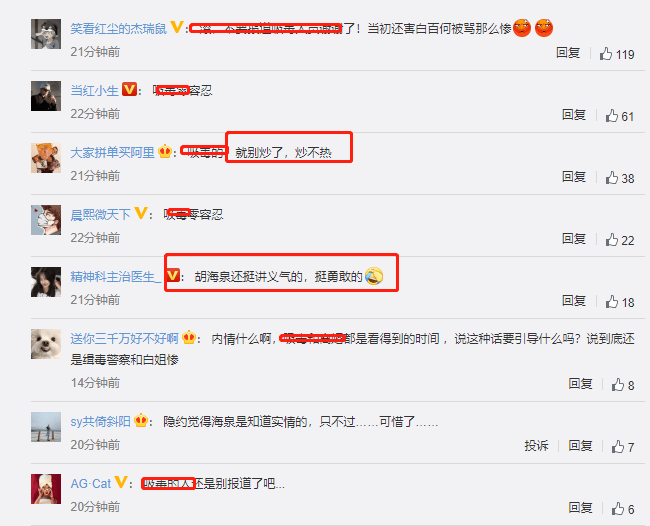Image resolution: width=650 pixels, height=526 pixels.
Task: Like 大家拼单买阿里's comment with 38 likes
Action: (612, 178)
